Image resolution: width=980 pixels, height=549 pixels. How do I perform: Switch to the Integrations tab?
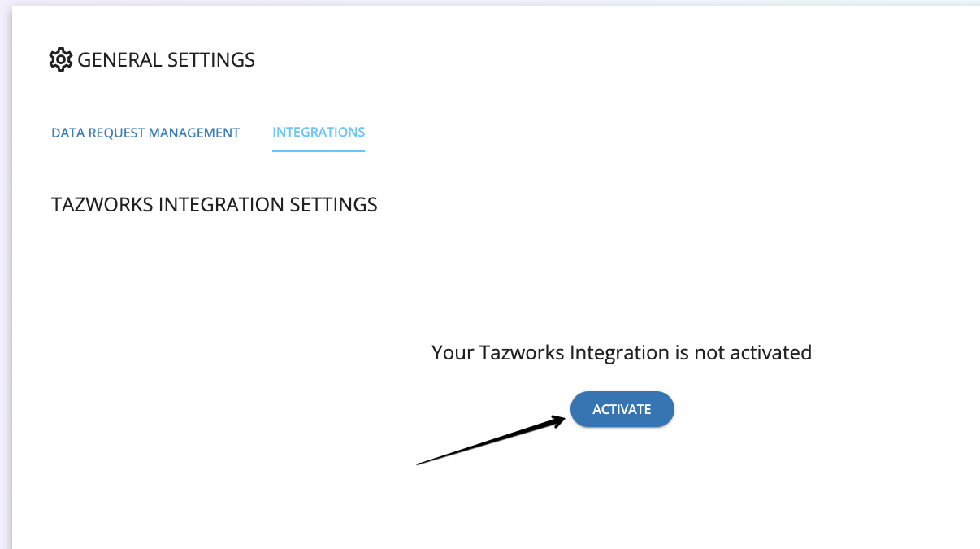(x=319, y=132)
